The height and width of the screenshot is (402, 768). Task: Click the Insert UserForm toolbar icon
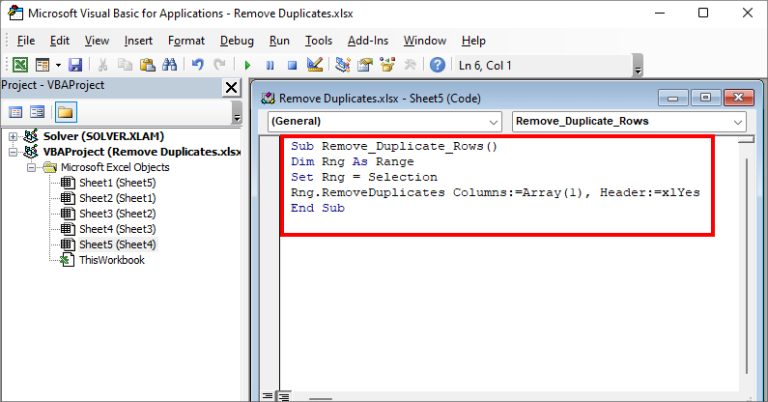pyautogui.click(x=43, y=65)
